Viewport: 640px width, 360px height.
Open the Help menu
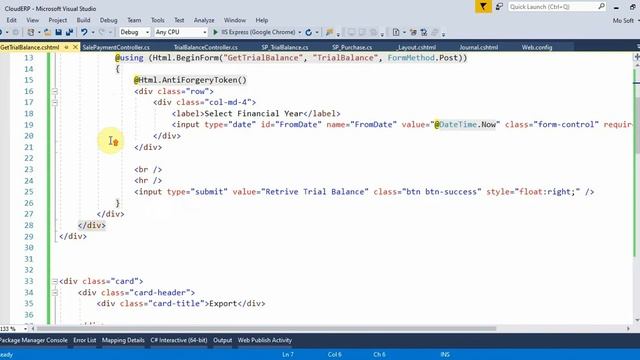tap(262, 20)
